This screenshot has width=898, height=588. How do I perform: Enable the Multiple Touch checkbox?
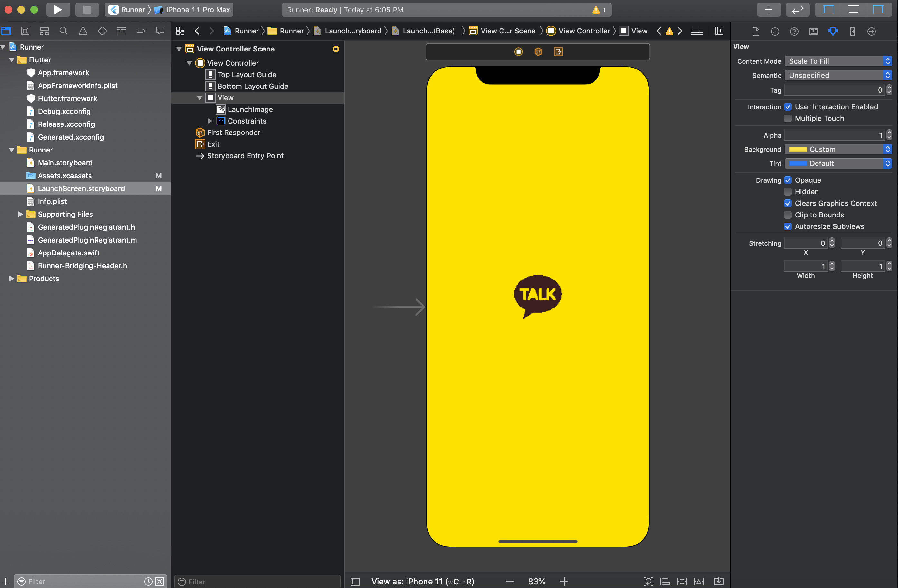788,118
